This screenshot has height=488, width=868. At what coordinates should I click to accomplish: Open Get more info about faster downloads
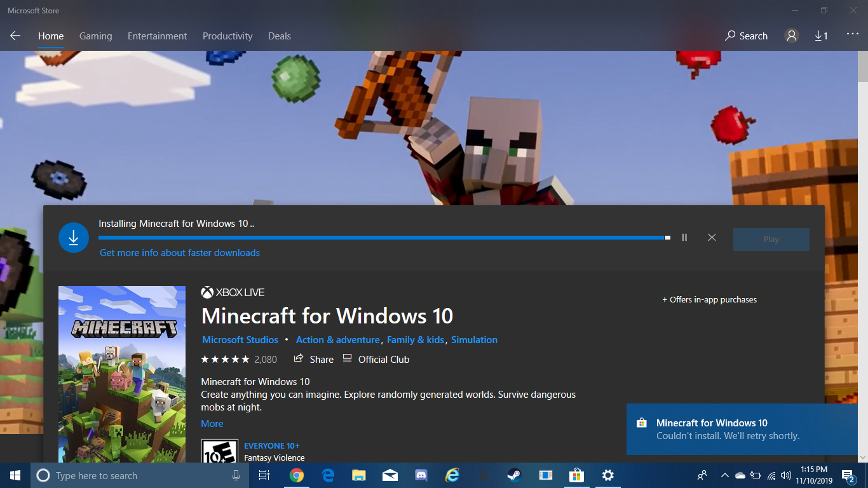pos(180,253)
